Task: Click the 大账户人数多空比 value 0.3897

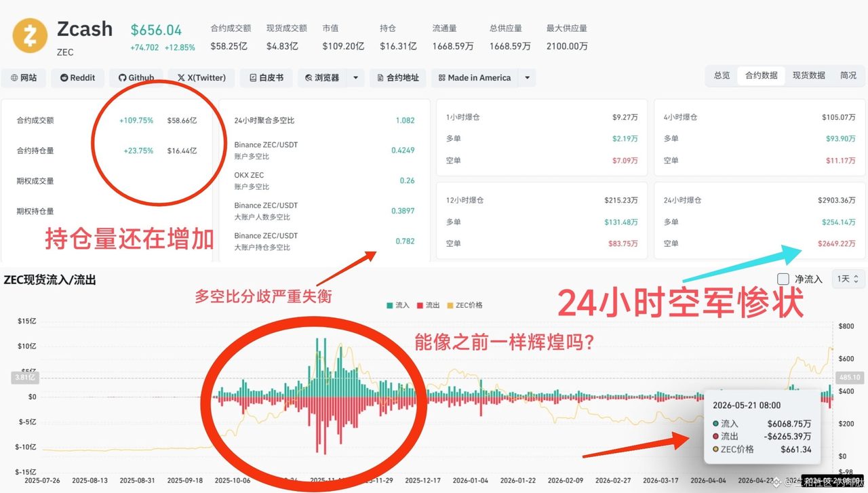Action: coord(403,211)
